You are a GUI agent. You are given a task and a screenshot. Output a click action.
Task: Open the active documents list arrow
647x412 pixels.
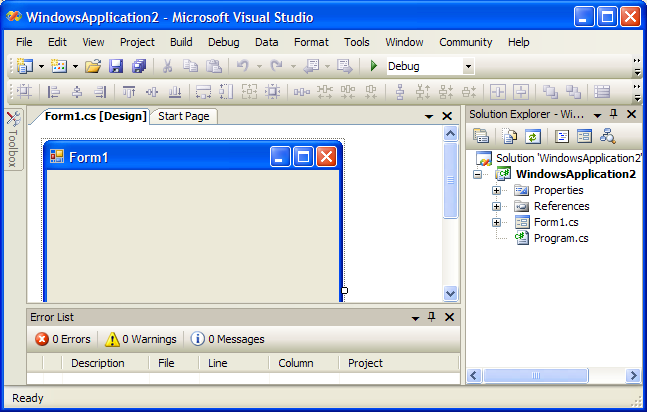pos(429,116)
